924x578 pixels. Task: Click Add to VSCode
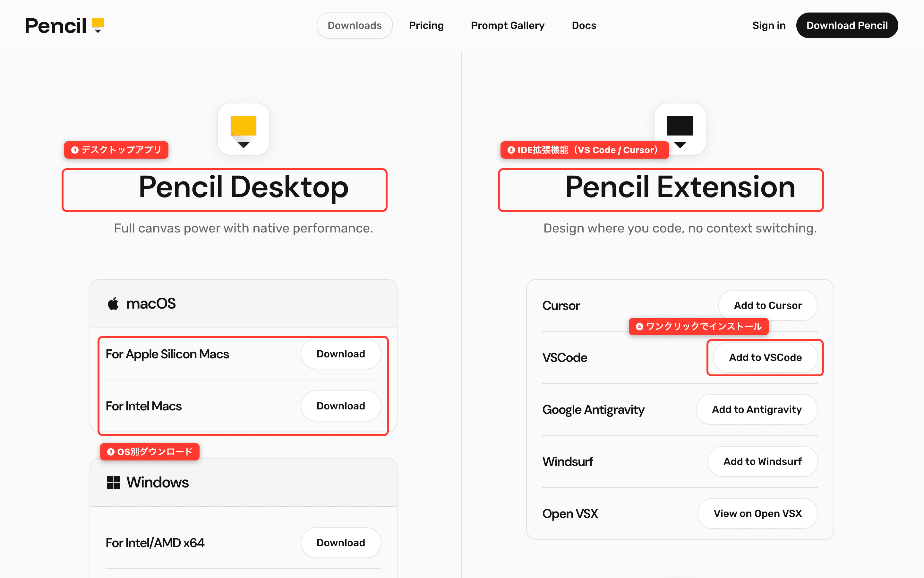click(x=765, y=357)
